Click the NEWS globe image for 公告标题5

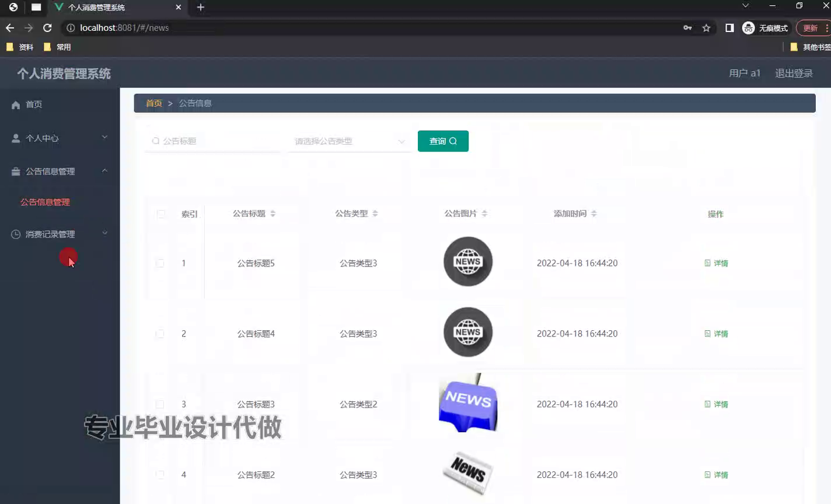click(468, 262)
